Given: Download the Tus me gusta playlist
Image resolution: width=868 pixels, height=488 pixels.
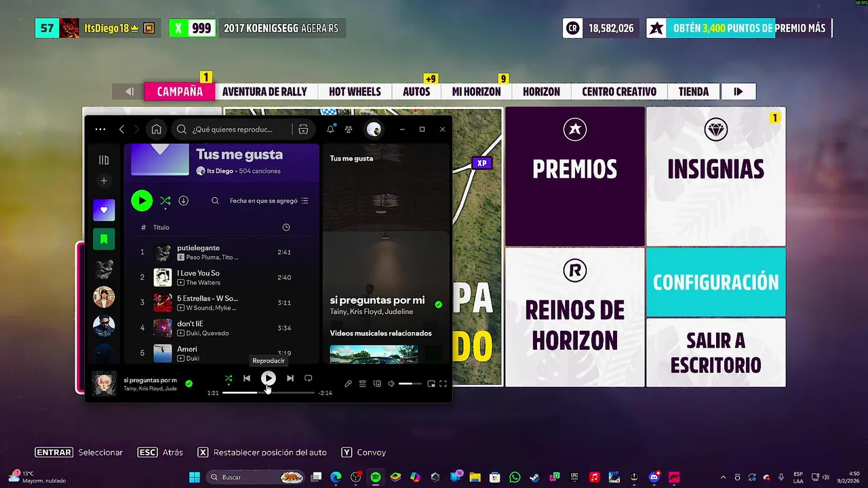Looking at the screenshot, I should coord(183,201).
